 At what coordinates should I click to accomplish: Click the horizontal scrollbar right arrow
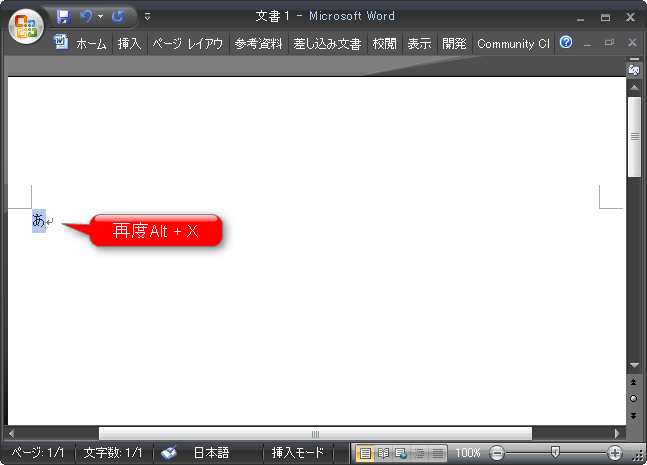[617, 433]
